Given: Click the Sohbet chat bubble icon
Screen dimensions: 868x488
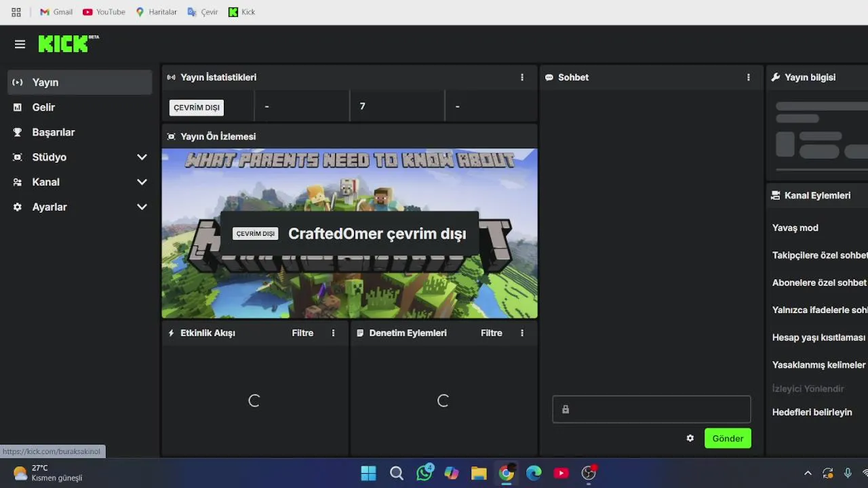Looking at the screenshot, I should 549,77.
